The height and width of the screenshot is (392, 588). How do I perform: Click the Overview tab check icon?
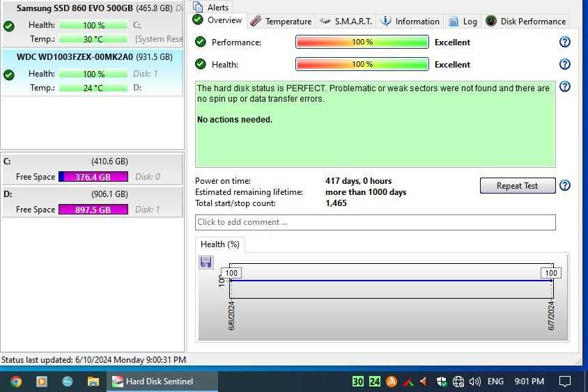point(198,19)
